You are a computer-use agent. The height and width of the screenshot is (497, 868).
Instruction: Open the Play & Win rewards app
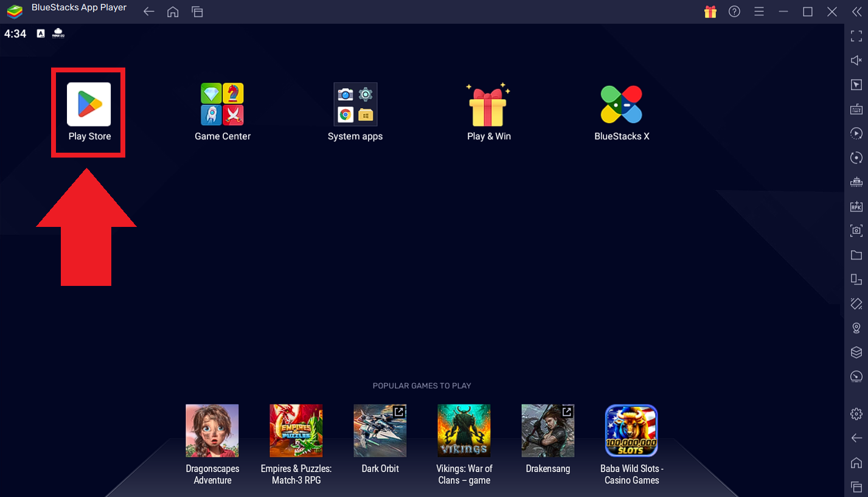tap(488, 103)
